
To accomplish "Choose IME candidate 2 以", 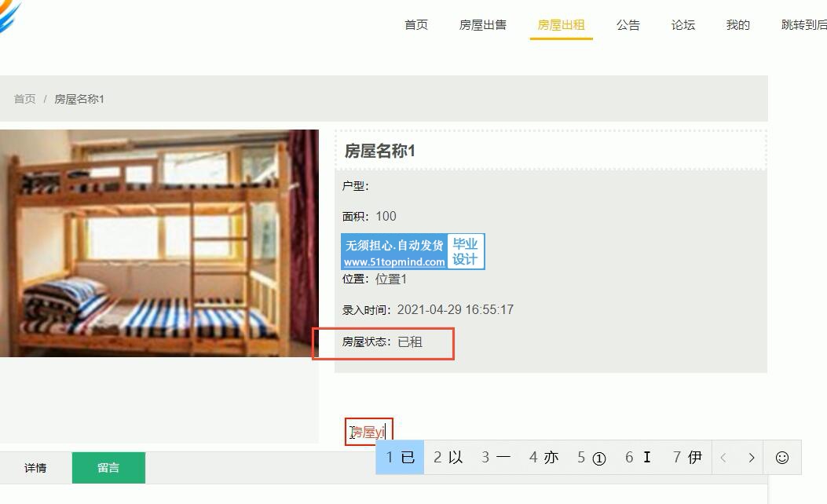I will pos(448,458).
